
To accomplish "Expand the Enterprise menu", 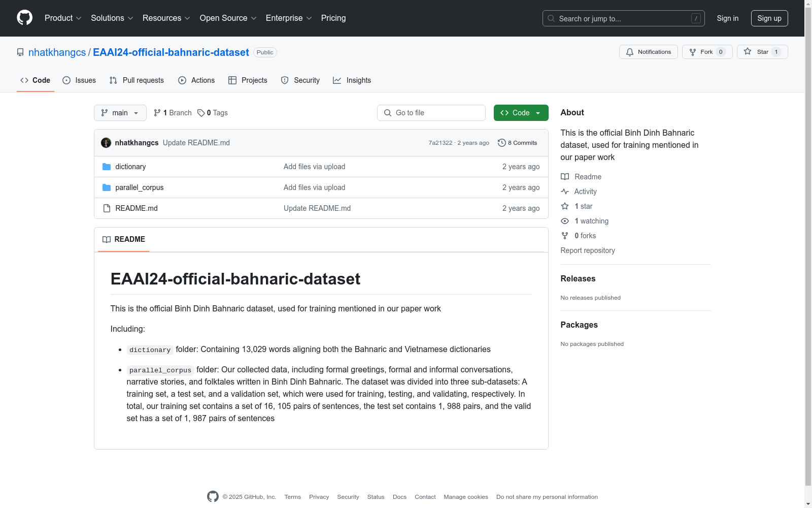I will point(289,18).
